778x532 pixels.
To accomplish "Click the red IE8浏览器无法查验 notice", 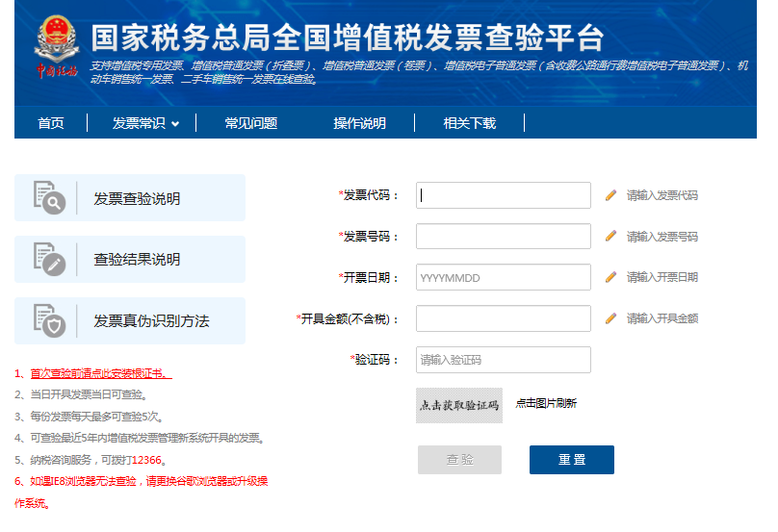I will coord(141,492).
